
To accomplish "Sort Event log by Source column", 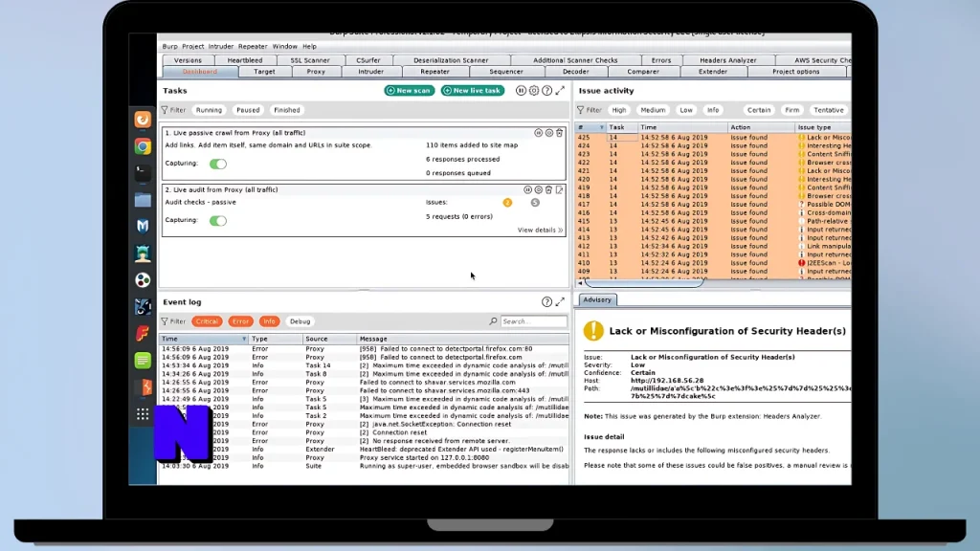I will coord(329,339).
